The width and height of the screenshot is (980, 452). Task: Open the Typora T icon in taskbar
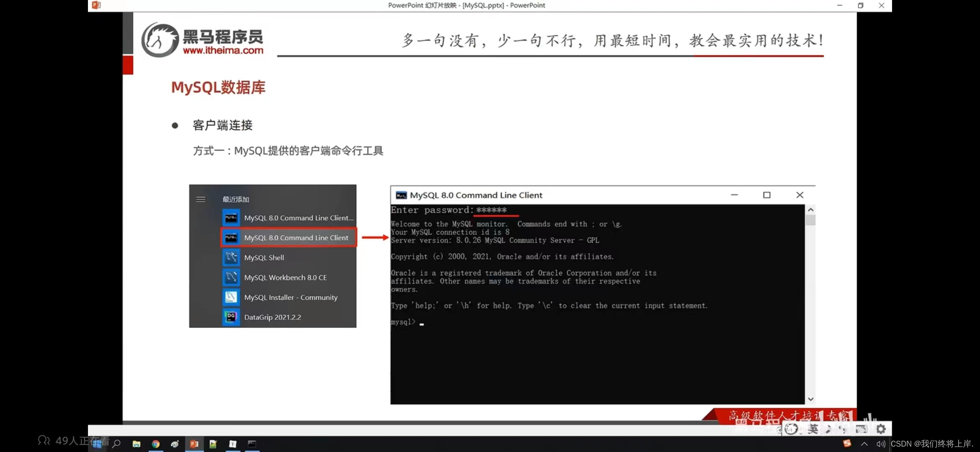[233, 444]
